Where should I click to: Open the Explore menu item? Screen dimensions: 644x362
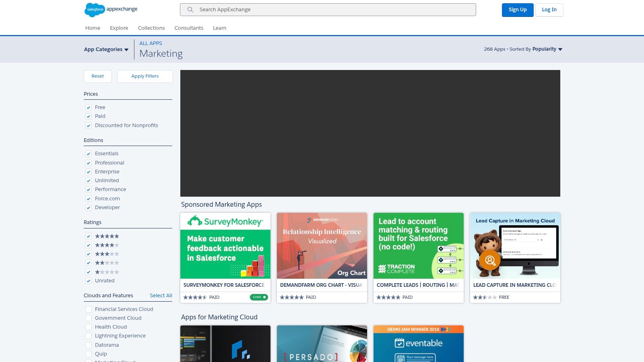pos(119,28)
